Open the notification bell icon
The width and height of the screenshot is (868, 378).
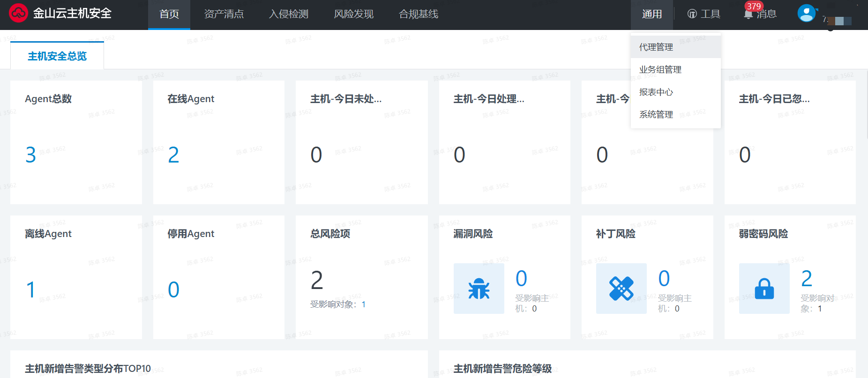[x=748, y=15]
